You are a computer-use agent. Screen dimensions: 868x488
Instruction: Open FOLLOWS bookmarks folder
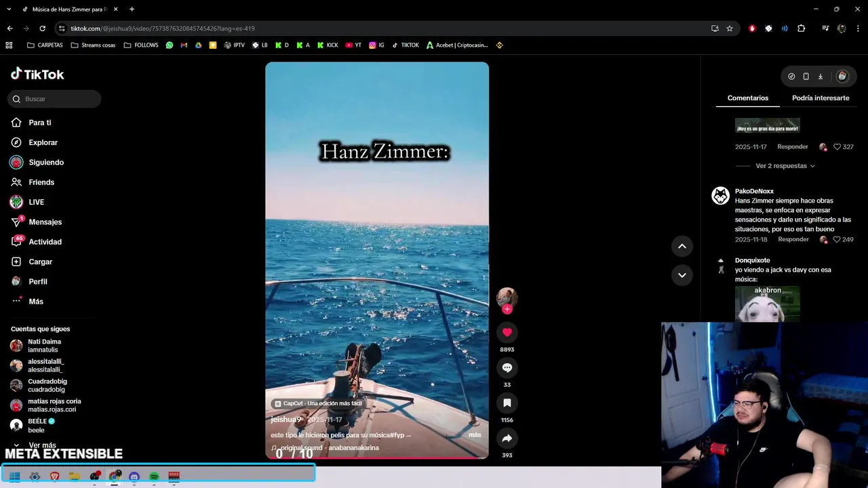[141, 45]
